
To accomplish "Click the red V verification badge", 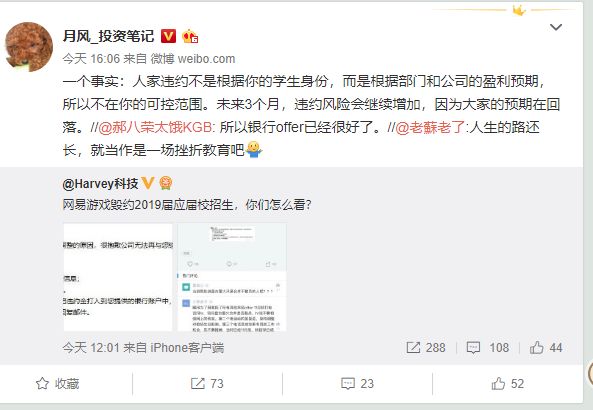I will click(x=168, y=36).
